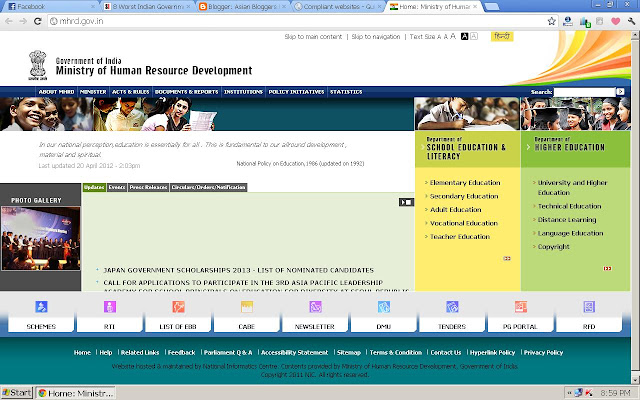
Task: Open Policy Initiatives menu
Action: pyautogui.click(x=296, y=92)
